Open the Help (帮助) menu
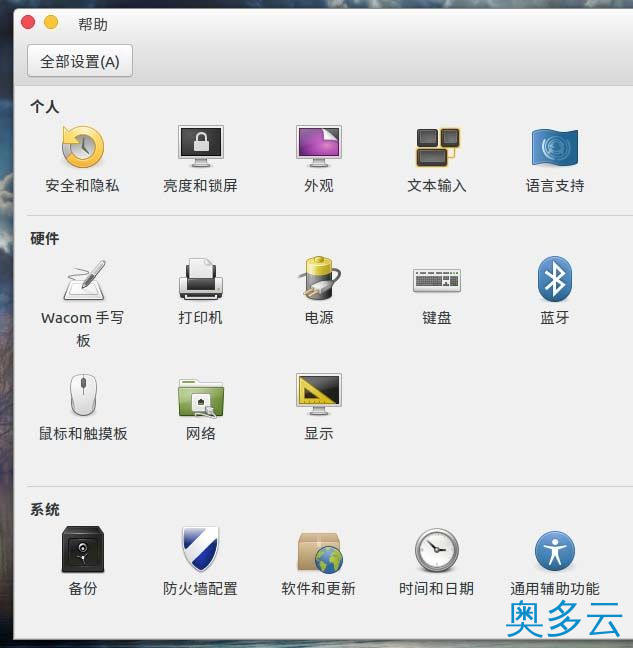This screenshot has width=633, height=648. point(93,24)
